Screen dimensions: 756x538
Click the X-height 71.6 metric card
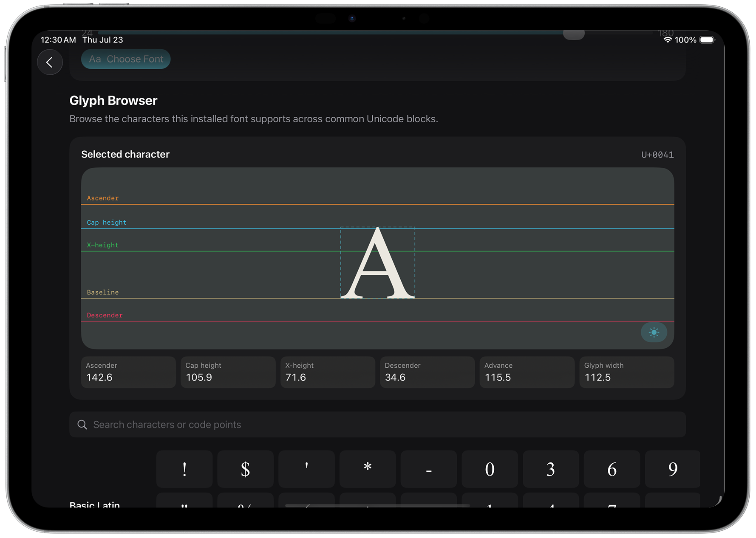(x=328, y=372)
